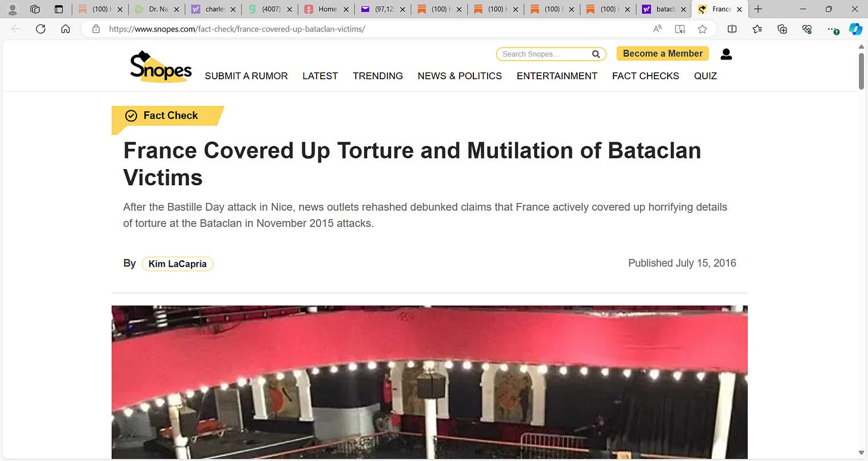Close the France tab
Screen dimensions: 868x461
point(739,10)
